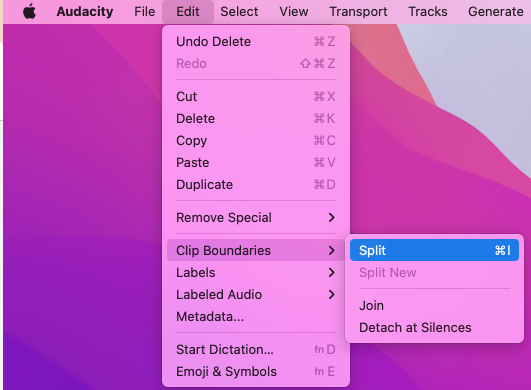Choose Copy from the Edit menu
Viewport: 531px width, 390px height.
point(256,140)
